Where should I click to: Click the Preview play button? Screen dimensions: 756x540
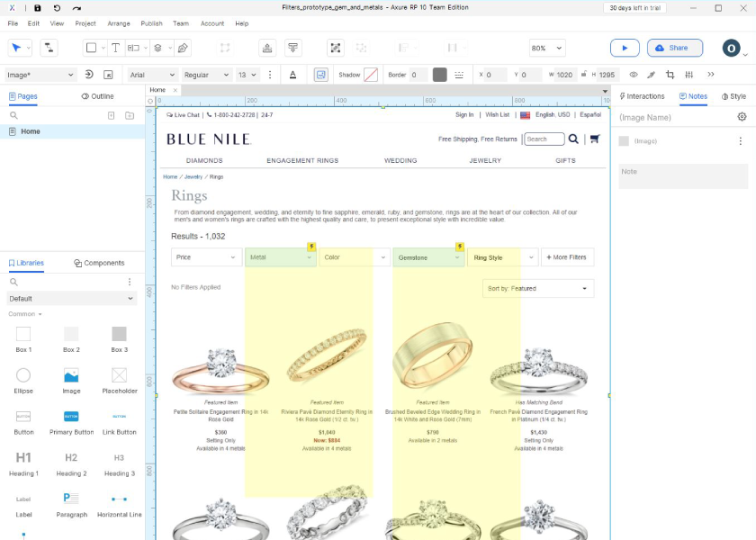pos(625,48)
